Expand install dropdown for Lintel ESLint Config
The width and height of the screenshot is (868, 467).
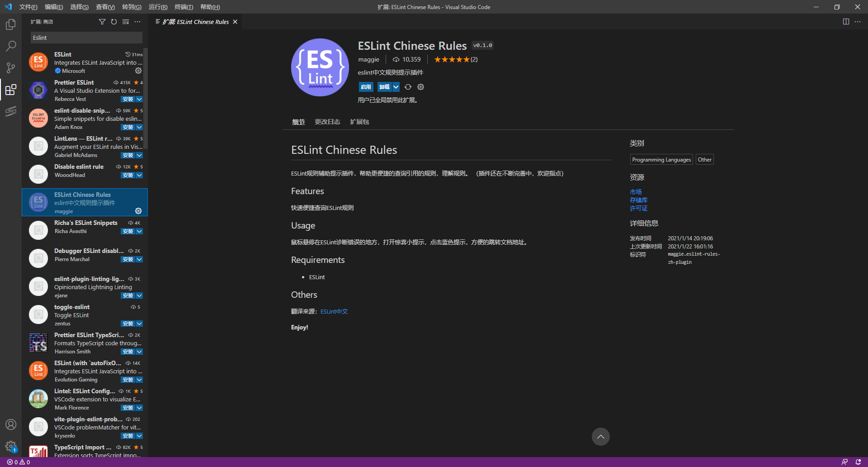pos(139,408)
